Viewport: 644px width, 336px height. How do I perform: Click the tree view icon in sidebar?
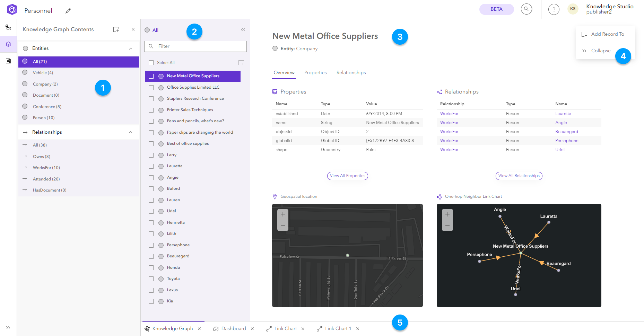(x=8, y=27)
